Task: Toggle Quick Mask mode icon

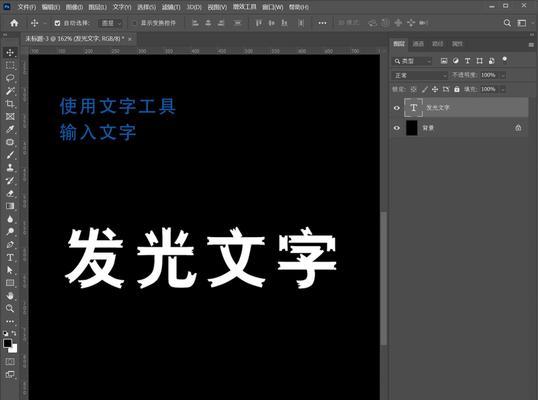Action: 10,362
